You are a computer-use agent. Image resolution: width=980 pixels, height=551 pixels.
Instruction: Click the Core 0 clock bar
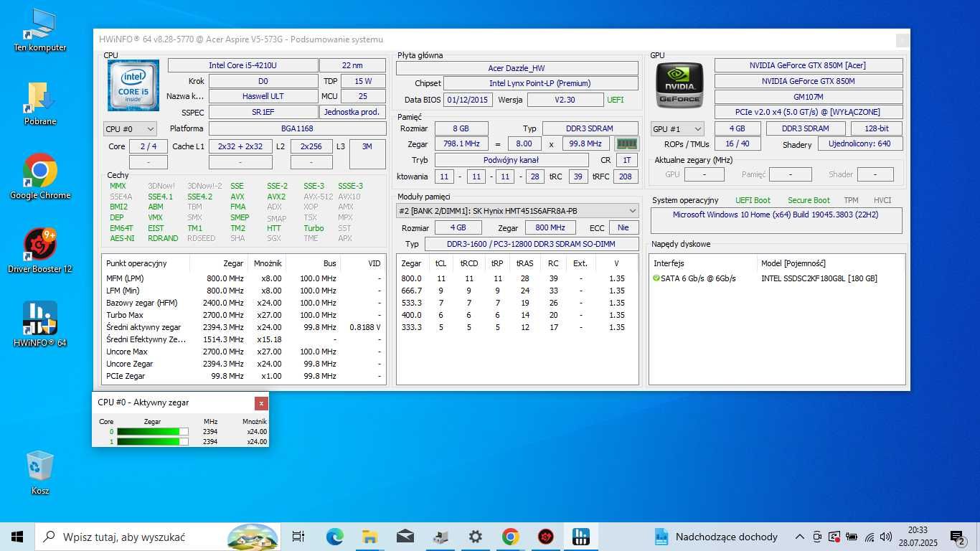pos(152,432)
